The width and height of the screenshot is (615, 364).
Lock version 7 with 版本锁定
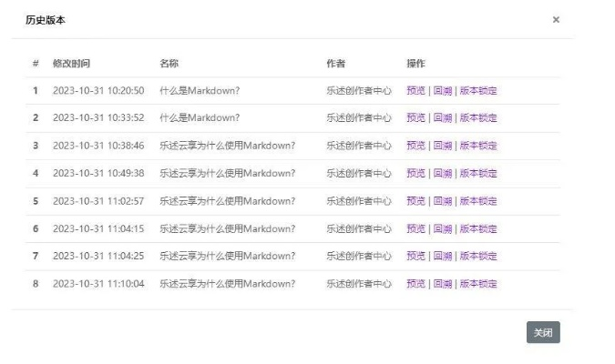click(x=478, y=256)
